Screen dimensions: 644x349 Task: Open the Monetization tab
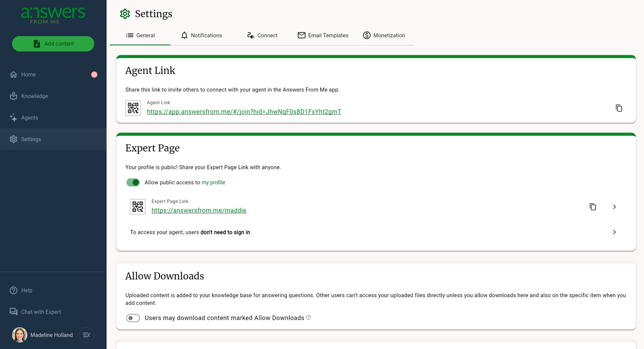pyautogui.click(x=384, y=35)
